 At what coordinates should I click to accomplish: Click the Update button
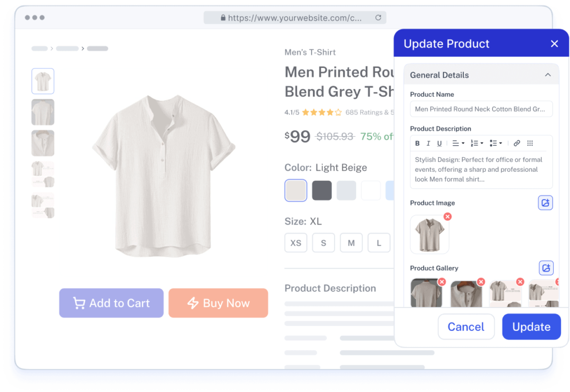pos(531,327)
